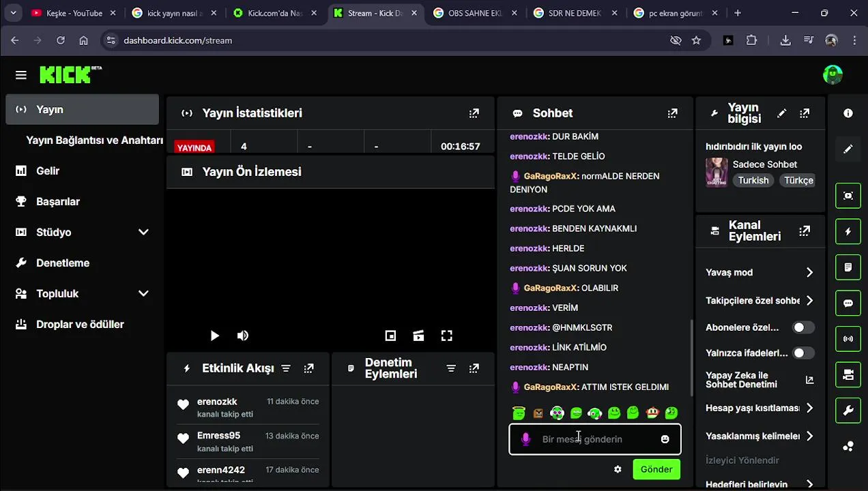Toggle the wrench stream info widget
This screenshot has width=868, height=491.
(848, 411)
